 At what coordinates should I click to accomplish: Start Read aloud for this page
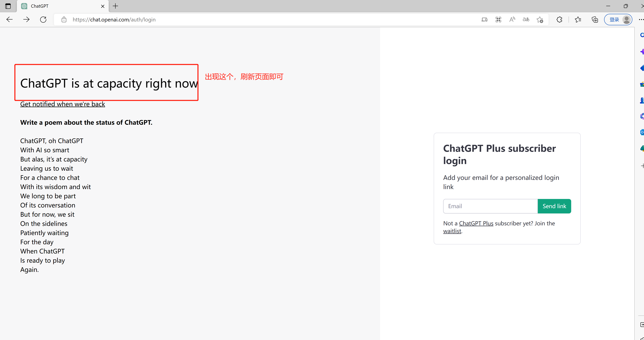512,20
